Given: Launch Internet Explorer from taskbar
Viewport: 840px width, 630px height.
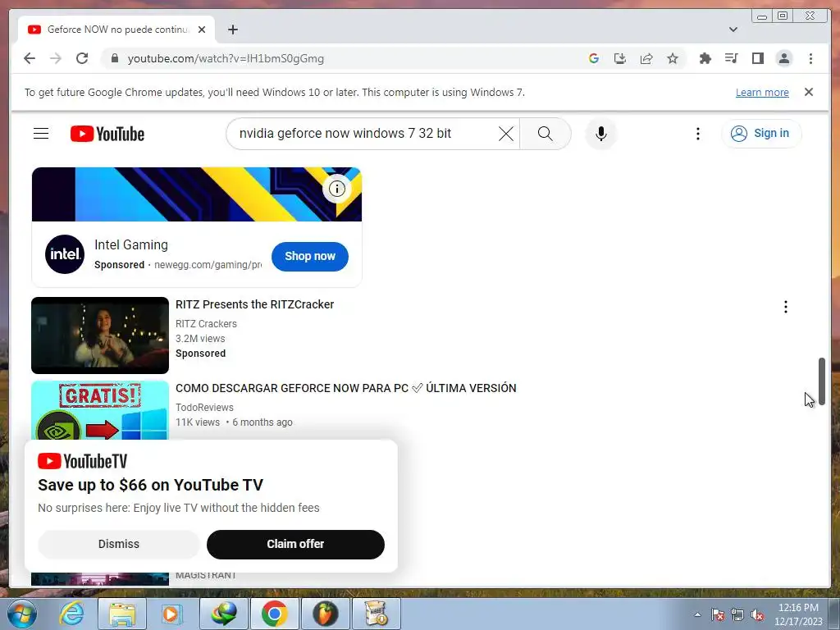Looking at the screenshot, I should click(x=71, y=614).
